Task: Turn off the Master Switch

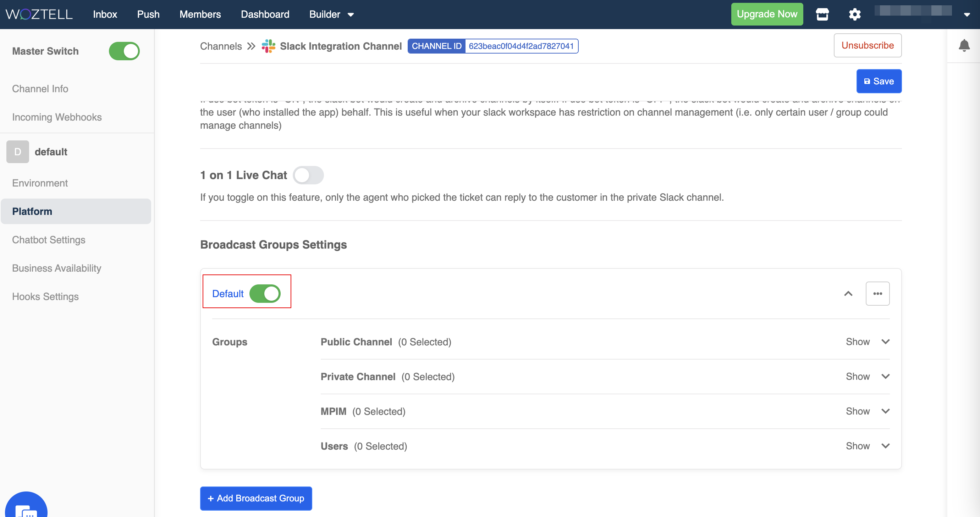Action: 124,51
